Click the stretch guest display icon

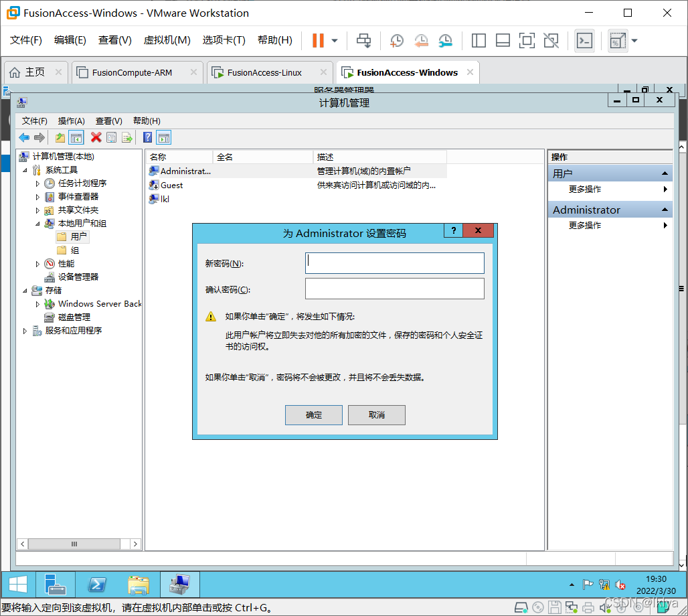point(618,41)
